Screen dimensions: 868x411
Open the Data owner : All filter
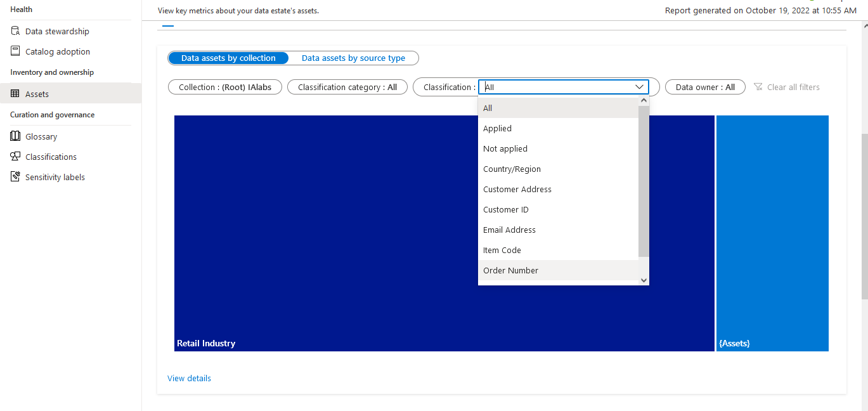pos(705,87)
